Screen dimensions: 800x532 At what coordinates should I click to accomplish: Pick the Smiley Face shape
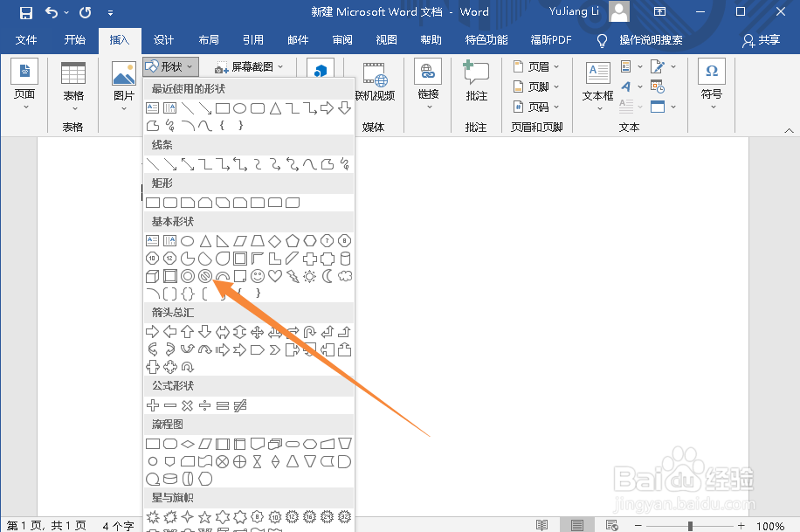[258, 276]
